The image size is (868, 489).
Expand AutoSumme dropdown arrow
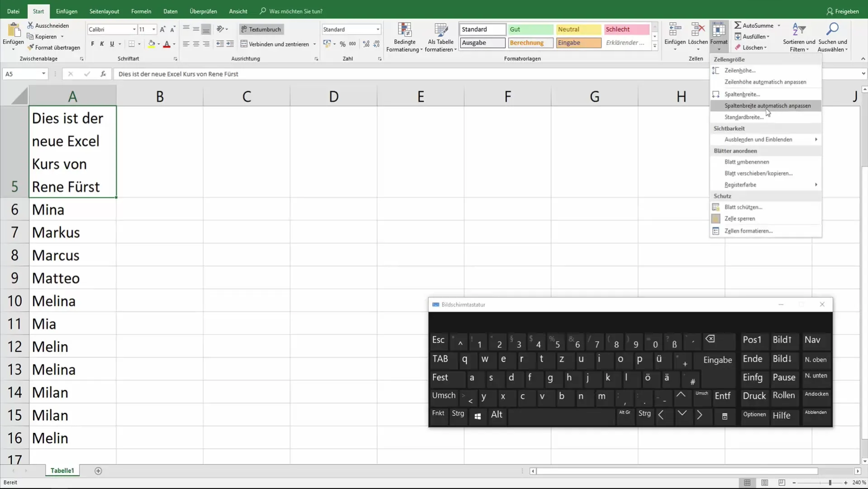click(x=779, y=26)
